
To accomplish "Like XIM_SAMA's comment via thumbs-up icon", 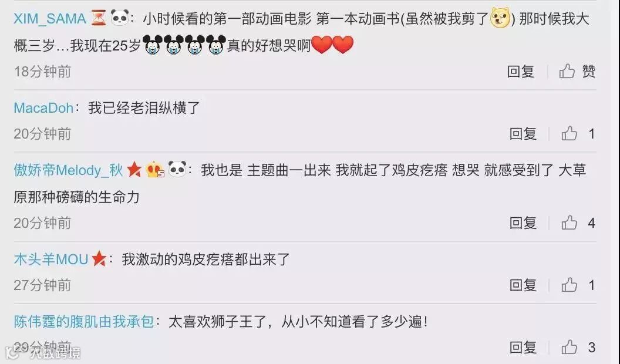I will tap(567, 71).
